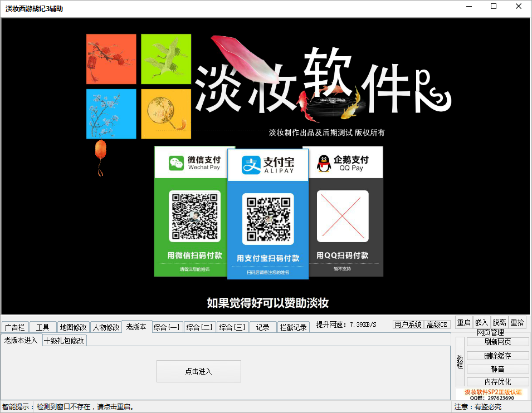Open the 广告栏 tab
The height and width of the screenshot is (413, 532).
[15, 327]
